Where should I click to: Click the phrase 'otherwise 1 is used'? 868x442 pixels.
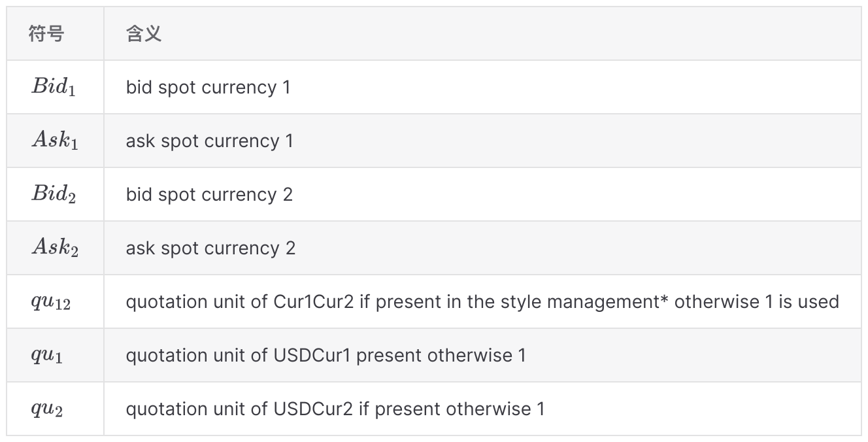click(x=756, y=302)
